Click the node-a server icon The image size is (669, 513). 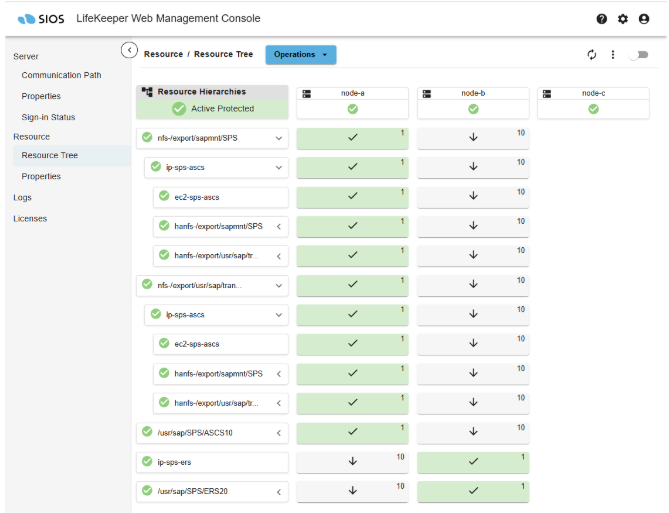[308, 94]
